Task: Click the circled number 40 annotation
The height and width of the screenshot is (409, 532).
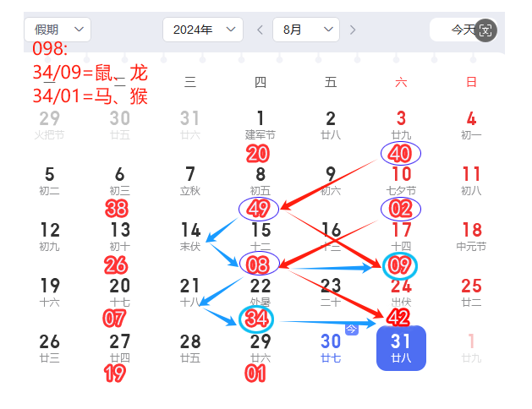Action: [x=401, y=153]
